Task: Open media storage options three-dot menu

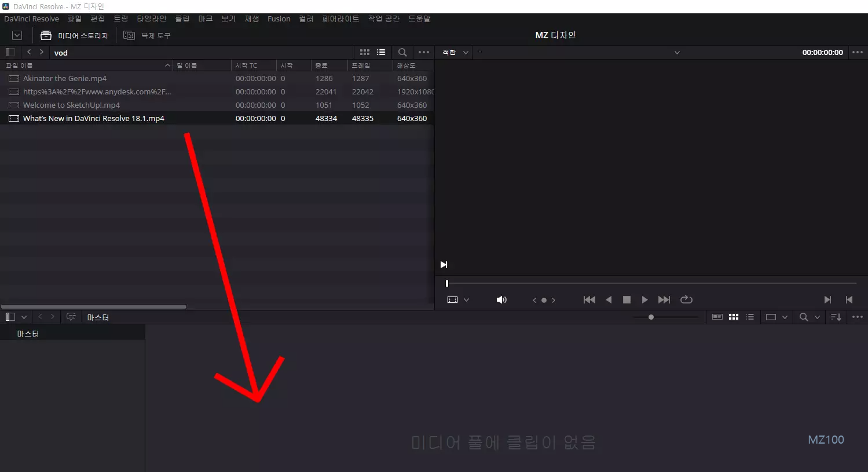Action: tap(424, 52)
